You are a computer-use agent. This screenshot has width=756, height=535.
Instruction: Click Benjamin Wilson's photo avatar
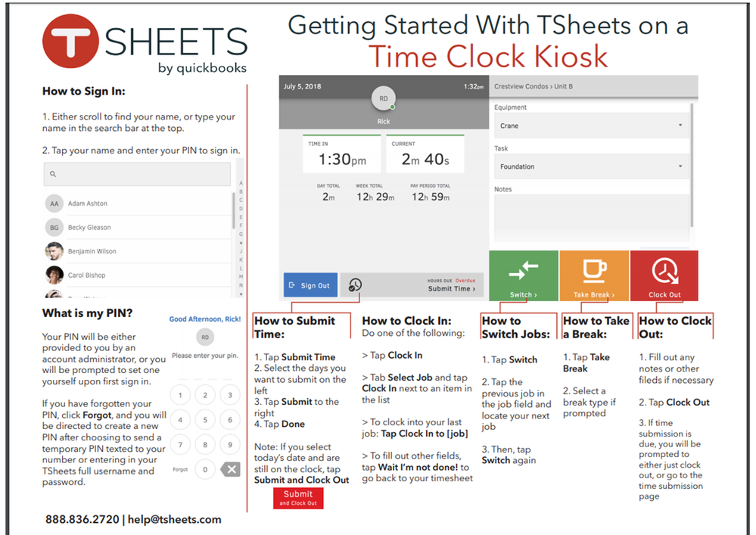coord(54,251)
